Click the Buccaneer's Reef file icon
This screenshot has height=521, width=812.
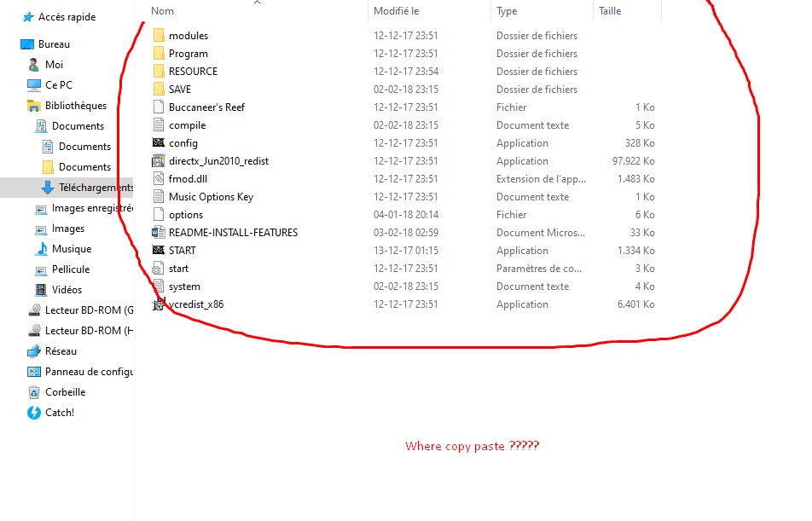pyautogui.click(x=159, y=107)
